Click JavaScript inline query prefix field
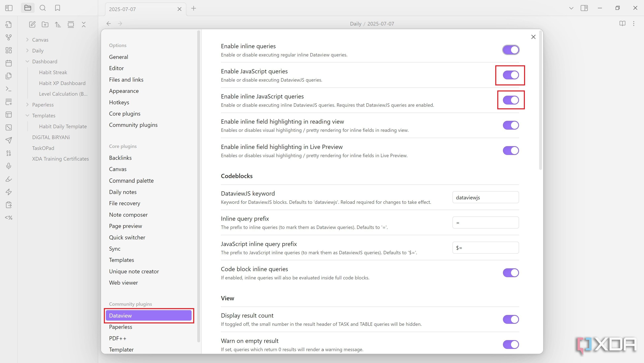 coord(485,248)
